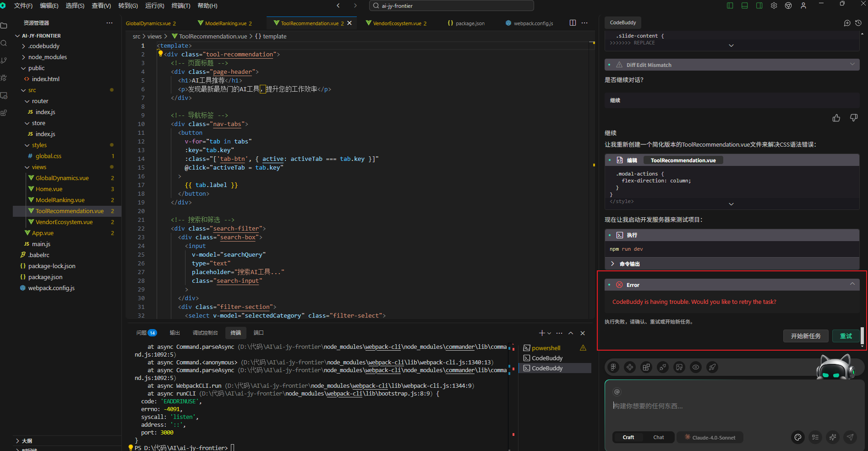Toggle split editor layout icon top right
Image resolution: width=868 pixels, height=451 pixels.
tap(572, 22)
